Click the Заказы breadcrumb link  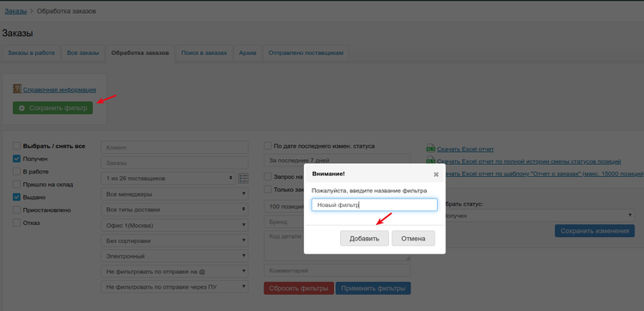(x=15, y=11)
